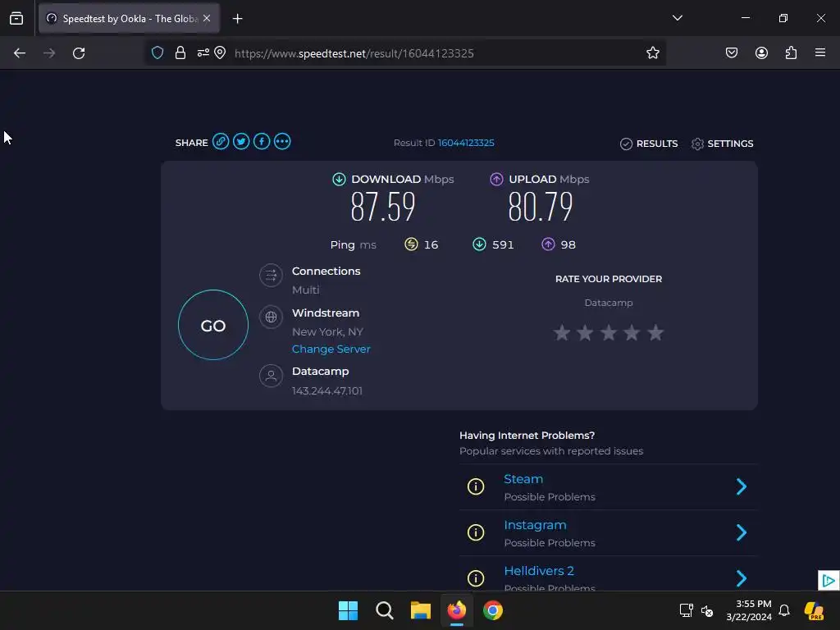Open notifications bell in tray
The height and width of the screenshot is (630, 840).
pos(784,610)
